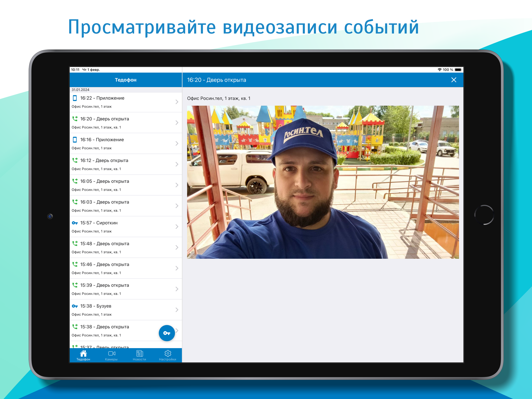Screen dimensions: 532x399
Task: Click call icon of 16:20 Дверь открыта
Action: point(75,119)
